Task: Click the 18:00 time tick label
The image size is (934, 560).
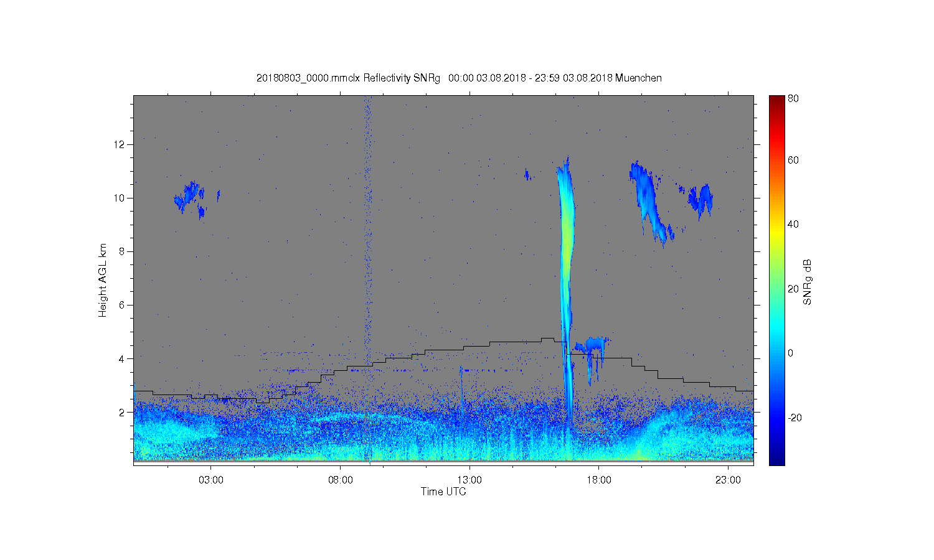Action: (599, 480)
